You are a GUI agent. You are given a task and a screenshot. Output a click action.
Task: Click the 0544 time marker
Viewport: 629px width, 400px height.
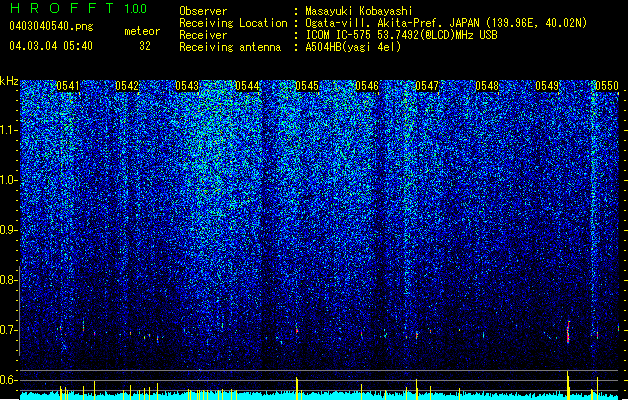247,86
